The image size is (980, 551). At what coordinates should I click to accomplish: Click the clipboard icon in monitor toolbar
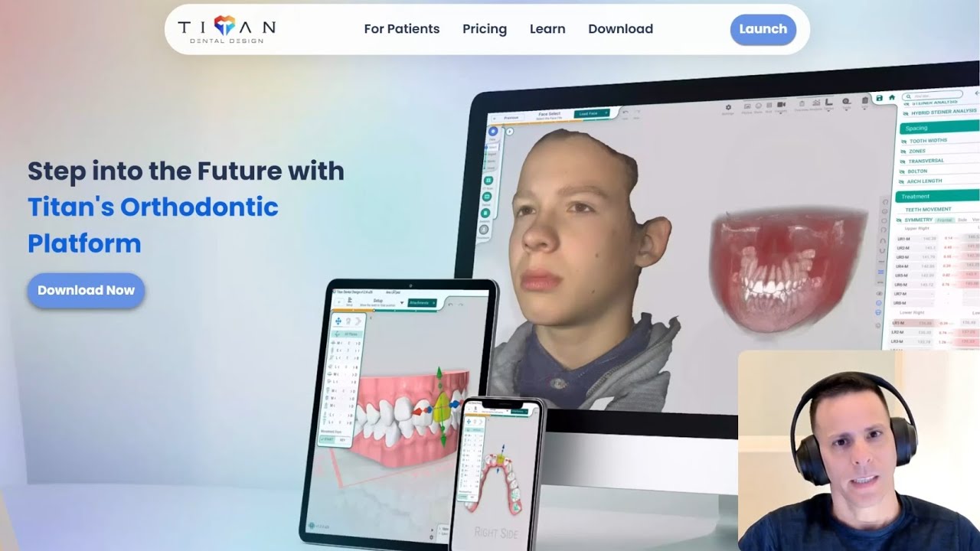pos(865,100)
